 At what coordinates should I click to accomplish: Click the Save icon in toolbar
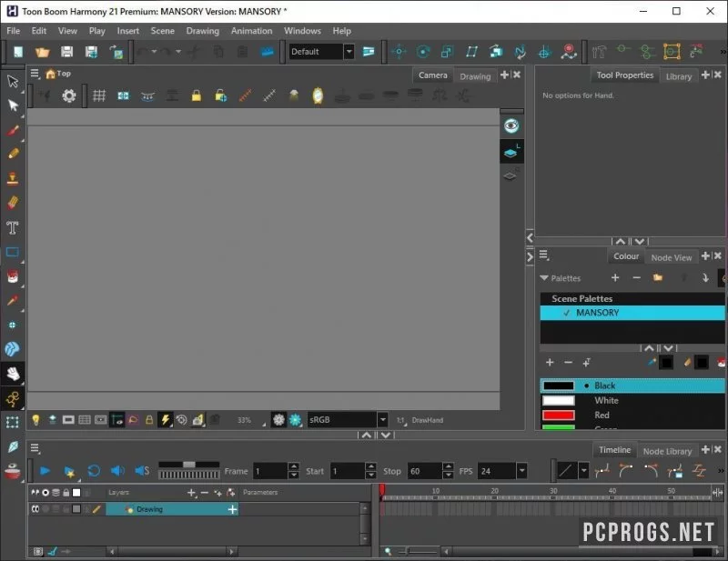66,52
